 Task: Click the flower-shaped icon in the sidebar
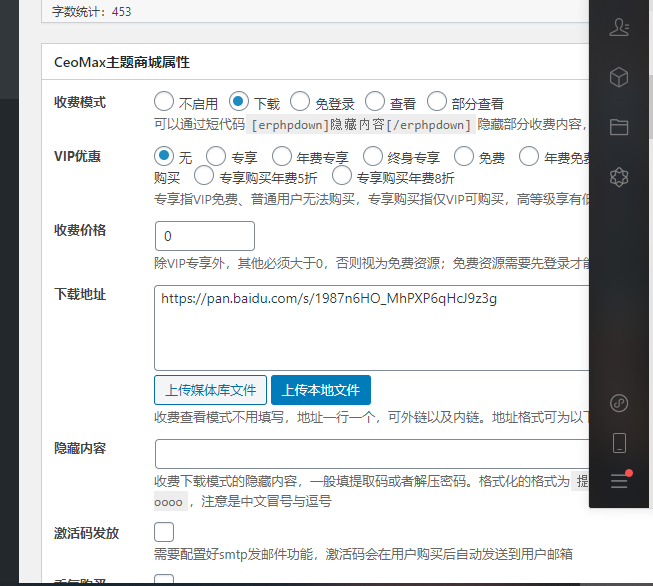pyautogui.click(x=619, y=177)
